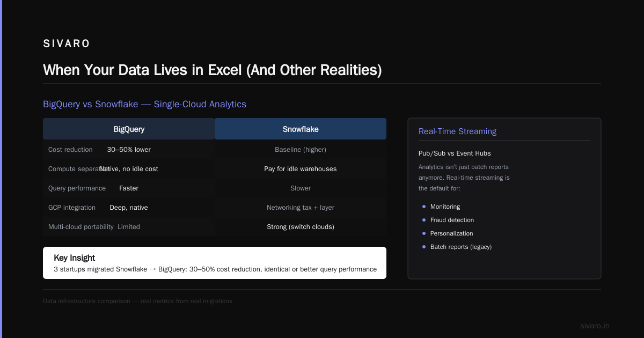
Task: Click the Slower value cell
Action: [301, 188]
